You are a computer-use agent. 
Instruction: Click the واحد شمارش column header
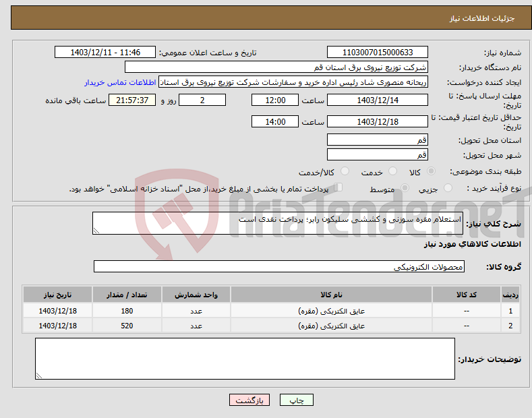coord(196,295)
